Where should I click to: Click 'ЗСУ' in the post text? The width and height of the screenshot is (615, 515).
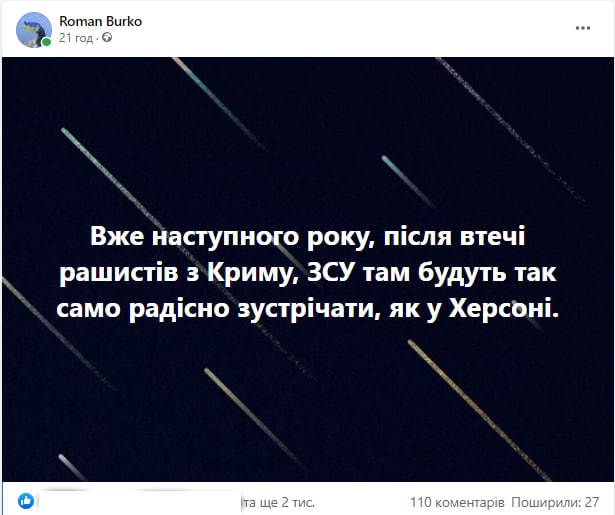[x=329, y=273]
